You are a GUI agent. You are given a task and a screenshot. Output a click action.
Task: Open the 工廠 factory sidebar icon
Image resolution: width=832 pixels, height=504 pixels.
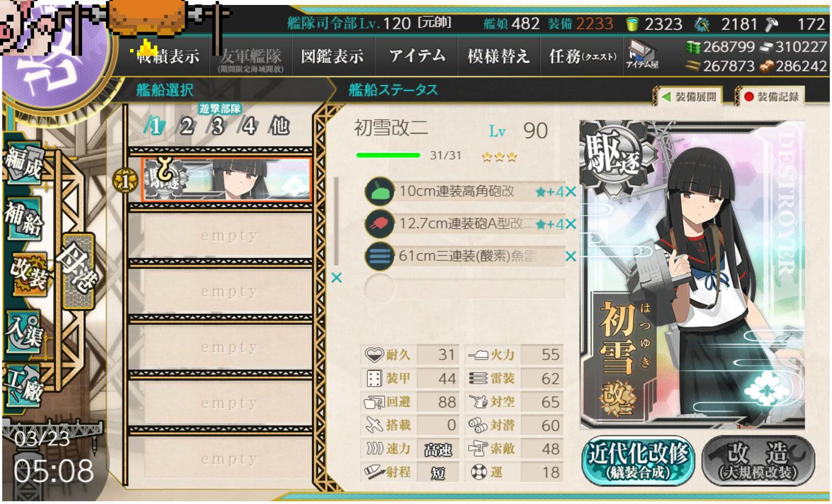tap(24, 385)
